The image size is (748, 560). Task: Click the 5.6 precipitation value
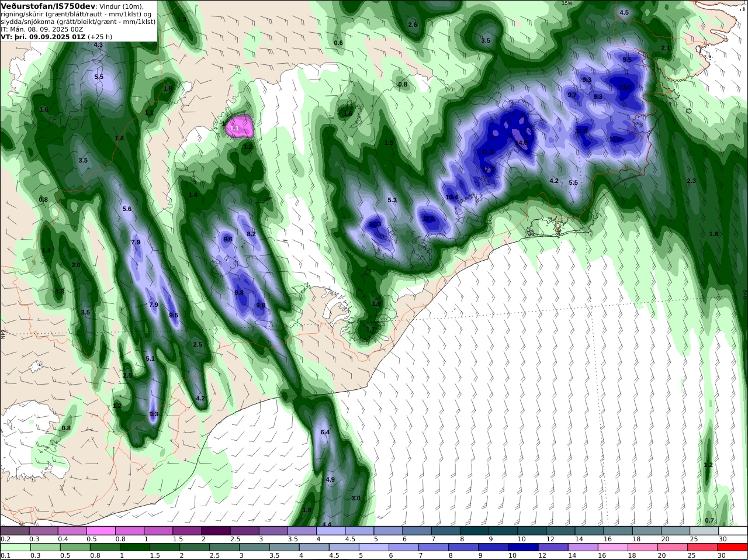(127, 209)
